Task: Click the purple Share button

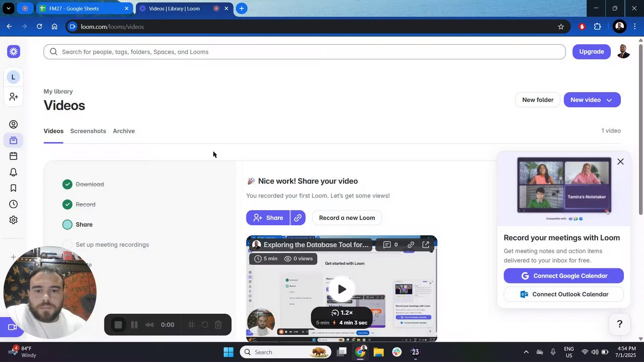Action: tap(268, 218)
